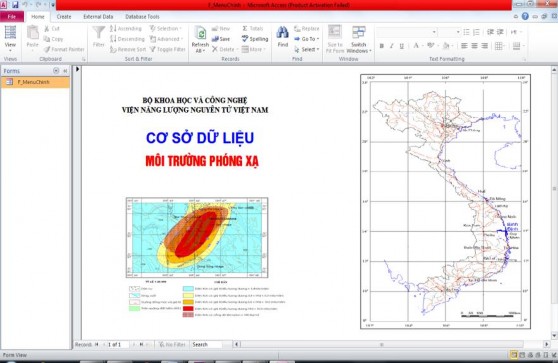558x363 pixels.
Task: Open Forms navigation pane menu
Action: 56,71
